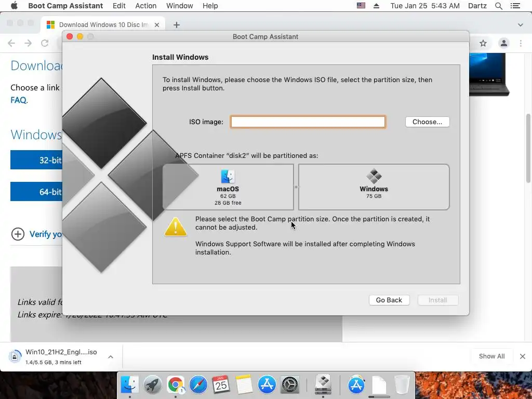
Task: Open the Chrome profile avatar
Action: 504,43
